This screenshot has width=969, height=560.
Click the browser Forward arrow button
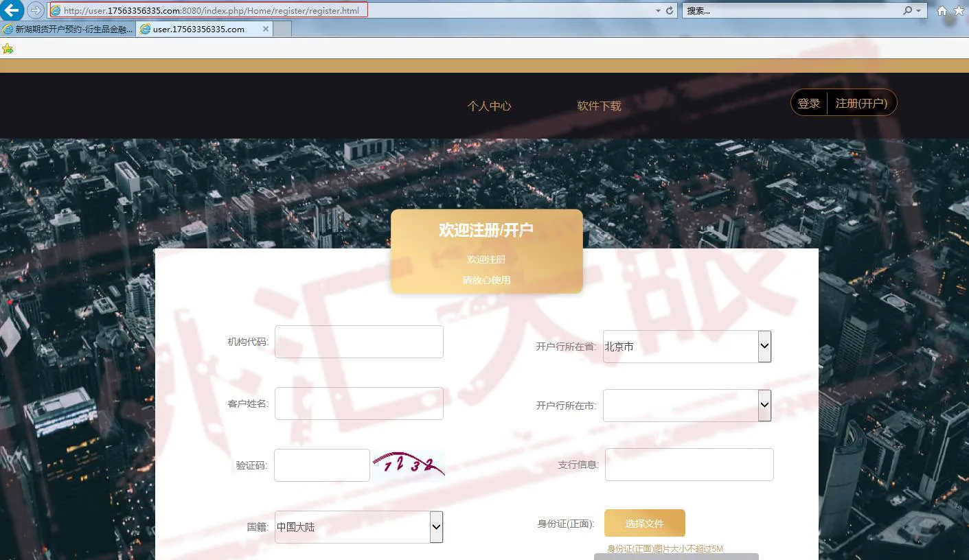click(x=36, y=10)
